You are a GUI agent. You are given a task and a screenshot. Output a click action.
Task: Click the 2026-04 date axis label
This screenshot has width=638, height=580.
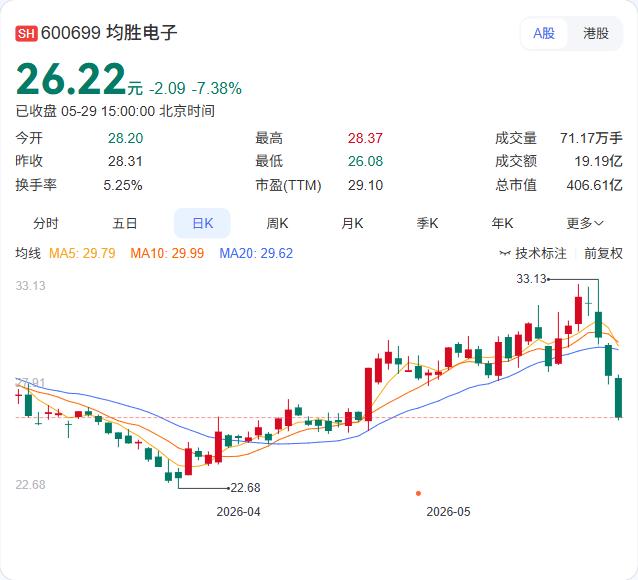pyautogui.click(x=238, y=511)
